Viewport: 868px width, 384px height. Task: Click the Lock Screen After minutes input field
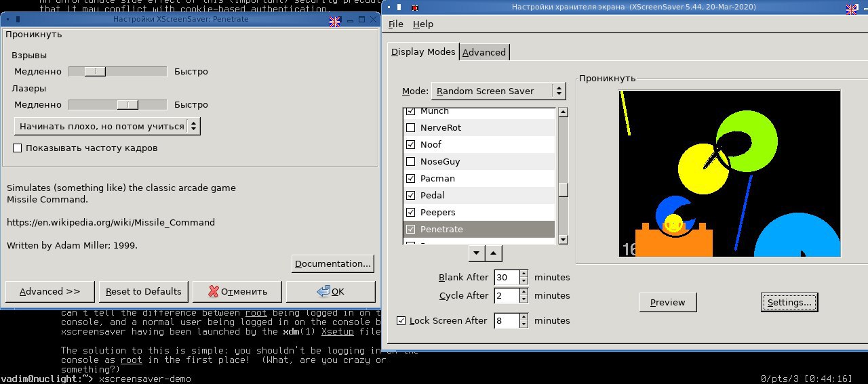coord(507,320)
